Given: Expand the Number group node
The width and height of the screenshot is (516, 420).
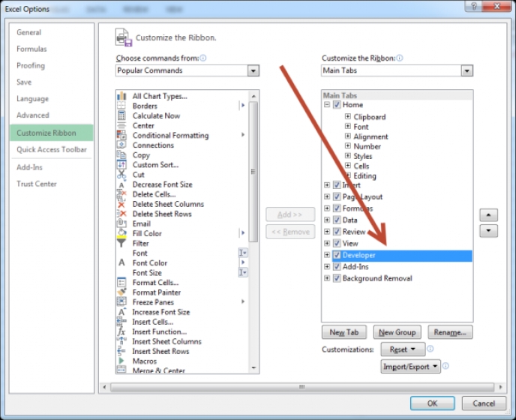Looking at the screenshot, I should (x=348, y=145).
